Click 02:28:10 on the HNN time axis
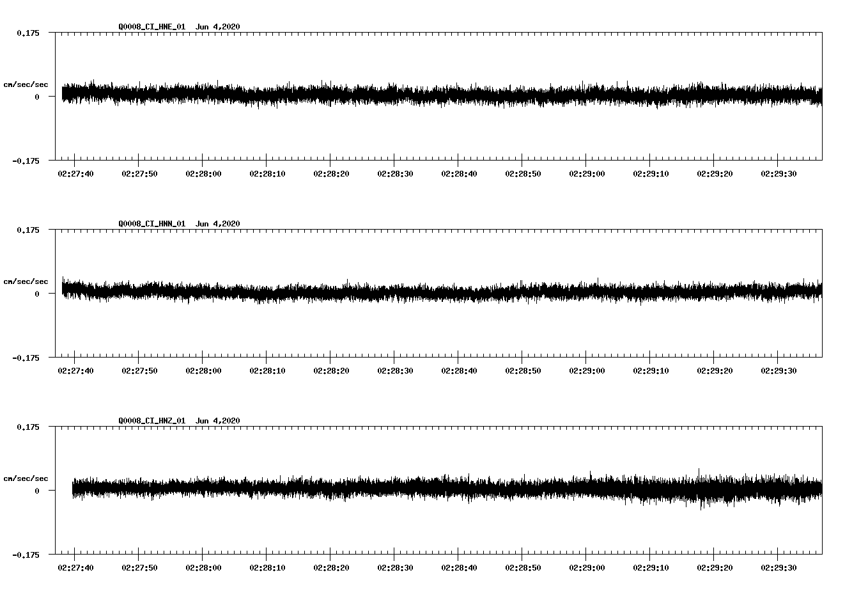This screenshot has height=591, width=868. 267,370
